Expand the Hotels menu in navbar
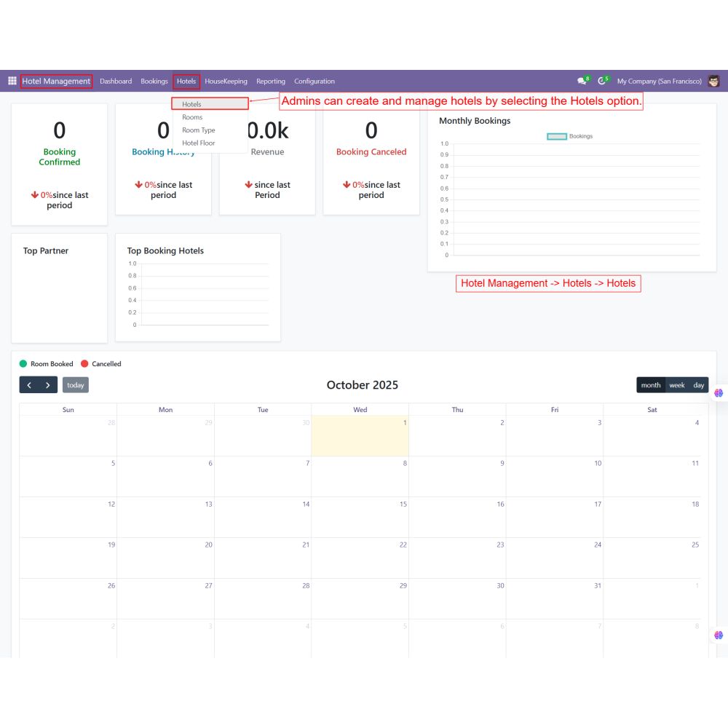This screenshot has width=728, height=728. click(x=186, y=82)
